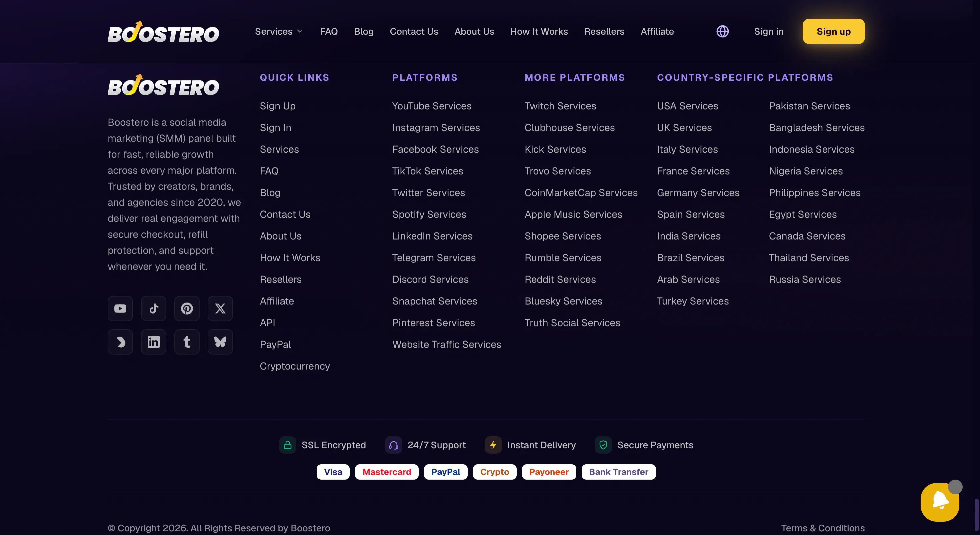Open Blog from the top navigation
Image resolution: width=980 pixels, height=535 pixels.
364,31
